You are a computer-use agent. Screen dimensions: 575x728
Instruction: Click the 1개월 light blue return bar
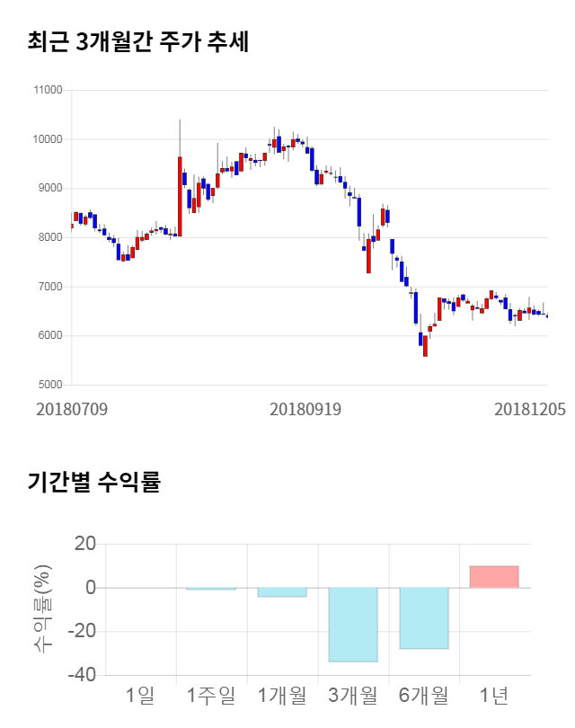click(282, 592)
